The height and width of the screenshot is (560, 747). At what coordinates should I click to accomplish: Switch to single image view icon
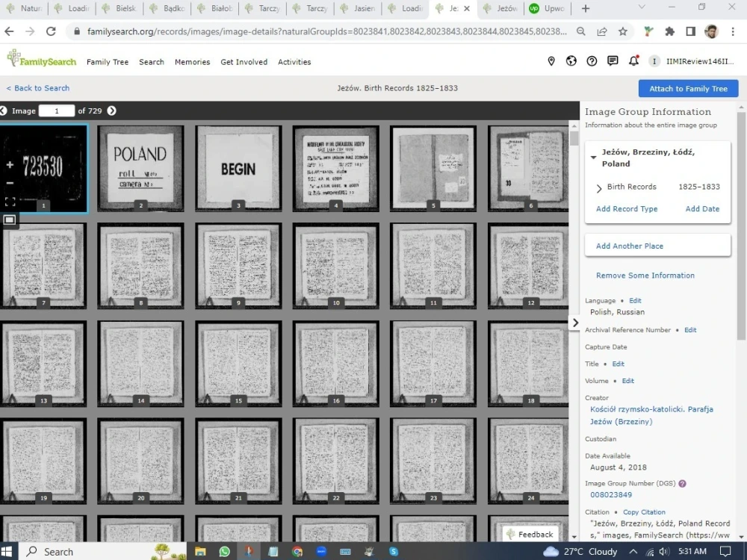pos(10,220)
